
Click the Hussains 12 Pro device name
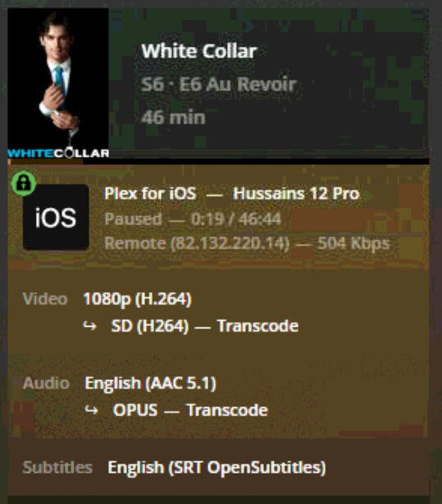(x=296, y=194)
